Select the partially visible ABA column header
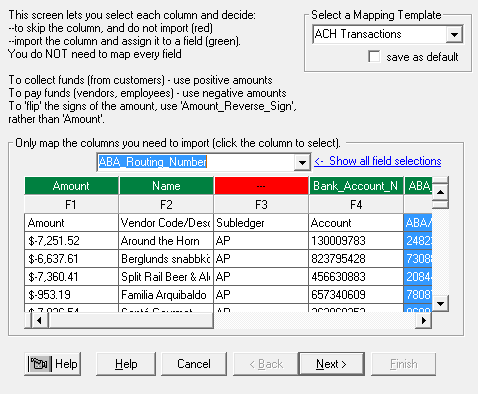 [x=418, y=186]
